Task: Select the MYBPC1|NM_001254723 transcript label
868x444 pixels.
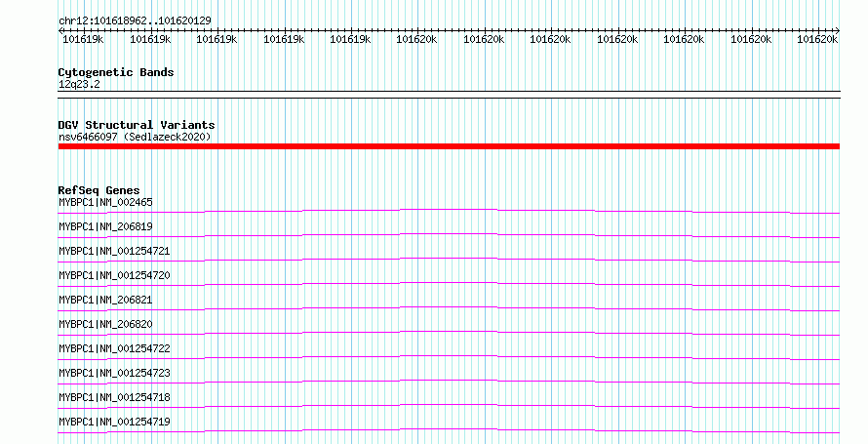Action: coord(114,373)
